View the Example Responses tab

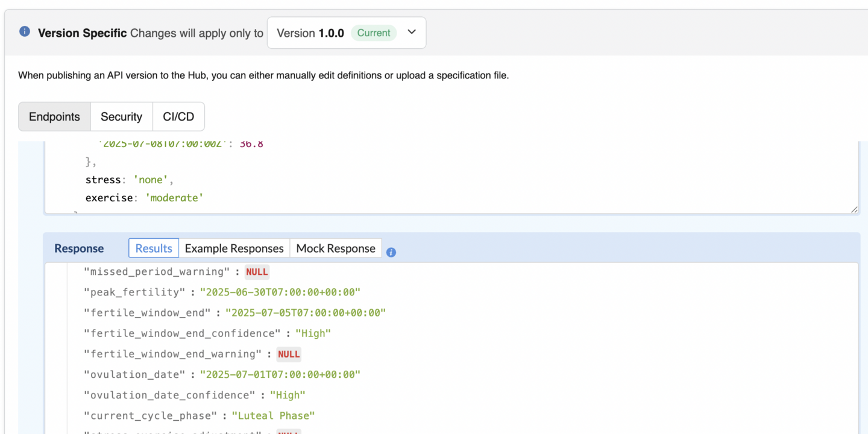click(x=234, y=248)
